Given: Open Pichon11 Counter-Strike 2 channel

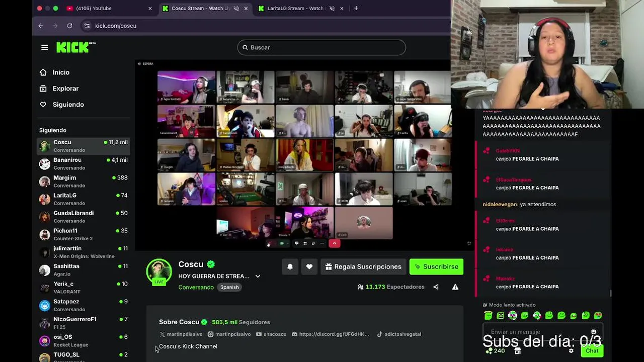Looking at the screenshot, I should tap(84, 234).
